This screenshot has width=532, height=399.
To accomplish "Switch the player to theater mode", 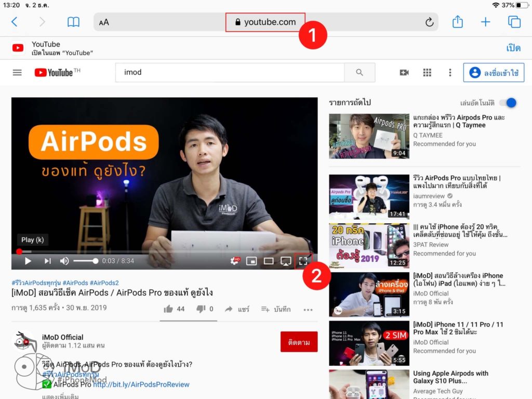I will click(268, 261).
